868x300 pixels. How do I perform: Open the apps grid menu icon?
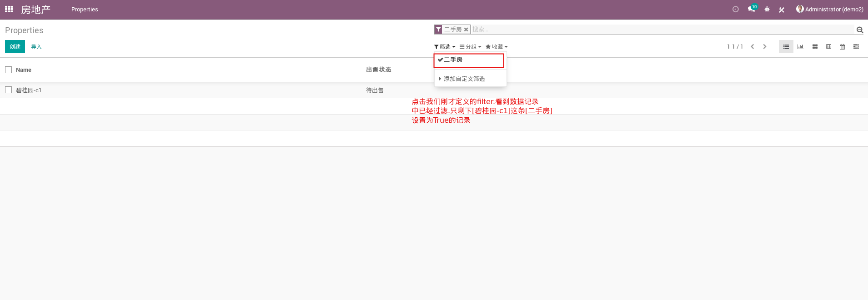[9, 9]
